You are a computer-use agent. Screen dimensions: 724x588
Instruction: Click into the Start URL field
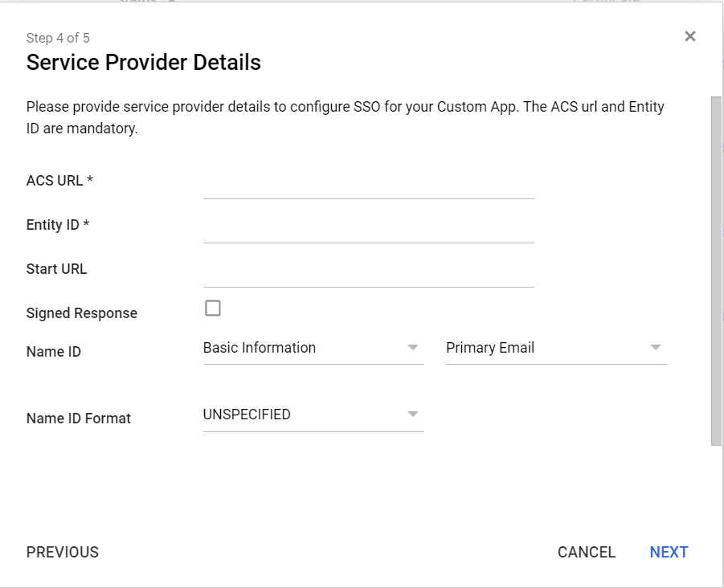368,272
